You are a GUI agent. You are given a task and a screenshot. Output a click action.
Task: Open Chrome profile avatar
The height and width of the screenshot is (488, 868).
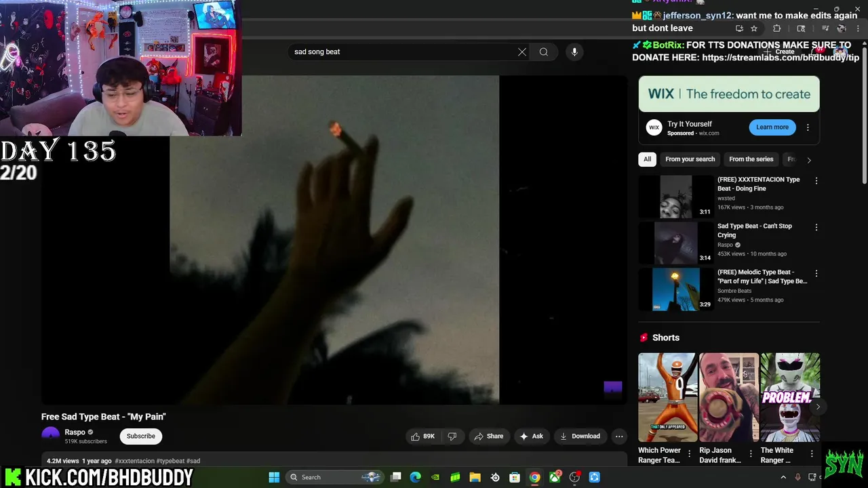pos(842,28)
